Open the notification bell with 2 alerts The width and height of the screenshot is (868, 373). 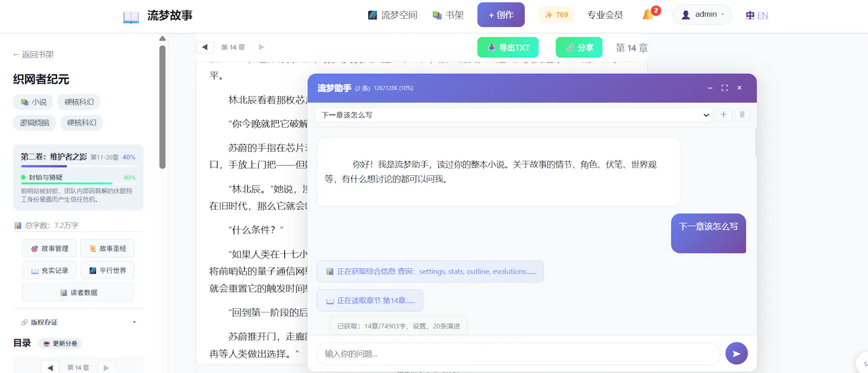(x=650, y=14)
